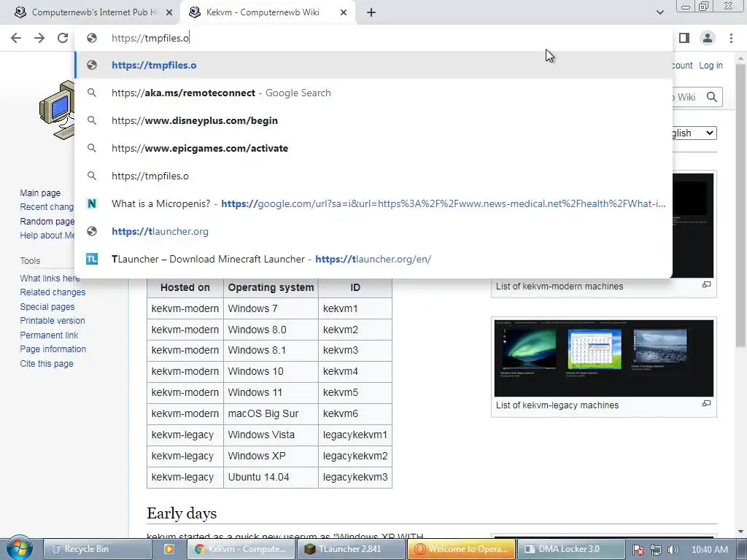Reload the current page
Screen dimensions: 747x560
click(x=63, y=38)
